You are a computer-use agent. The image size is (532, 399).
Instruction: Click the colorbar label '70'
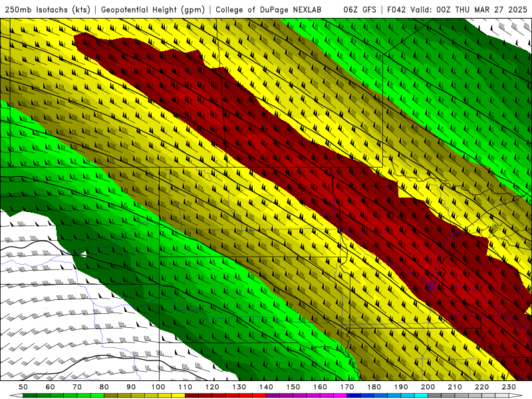[x=77, y=387]
